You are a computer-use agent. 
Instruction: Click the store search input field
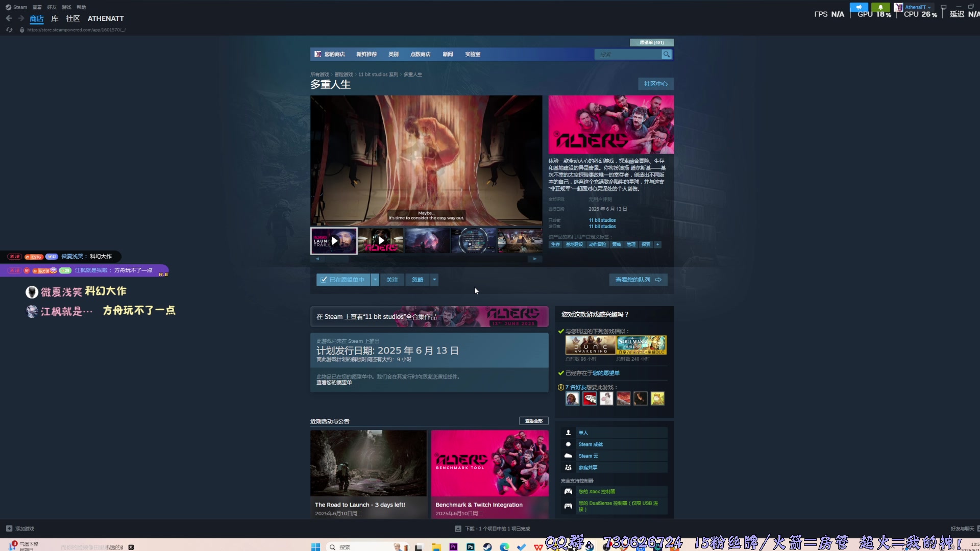[628, 54]
